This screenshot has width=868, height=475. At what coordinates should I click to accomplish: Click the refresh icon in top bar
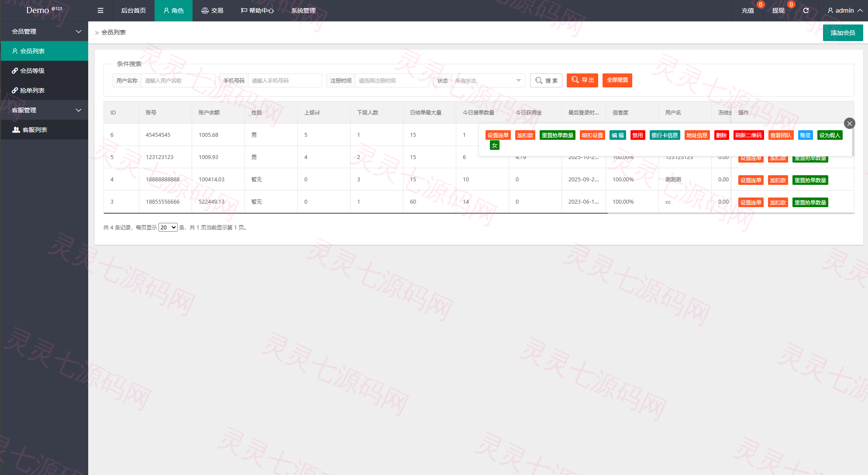click(806, 10)
